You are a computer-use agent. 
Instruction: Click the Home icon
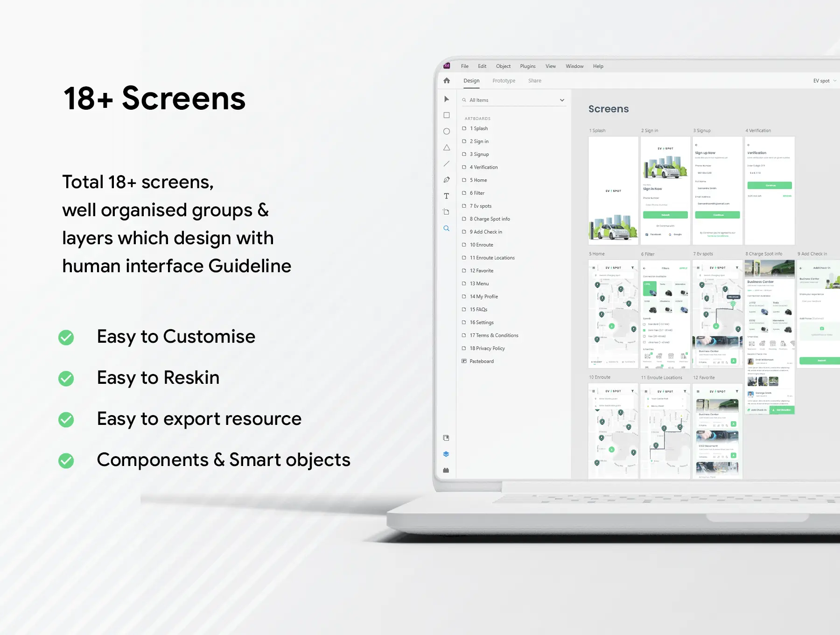point(447,81)
